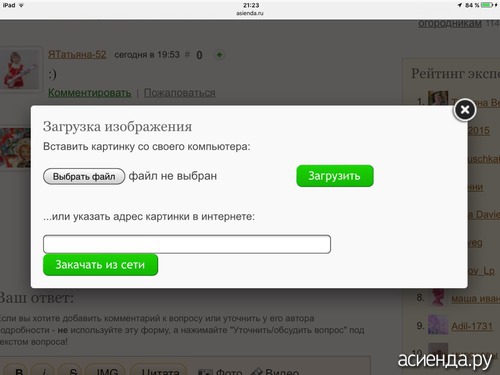Screen dimensions: 500x375
Task: Click the "Закачать из сети" button
Action: pyautogui.click(x=100, y=265)
